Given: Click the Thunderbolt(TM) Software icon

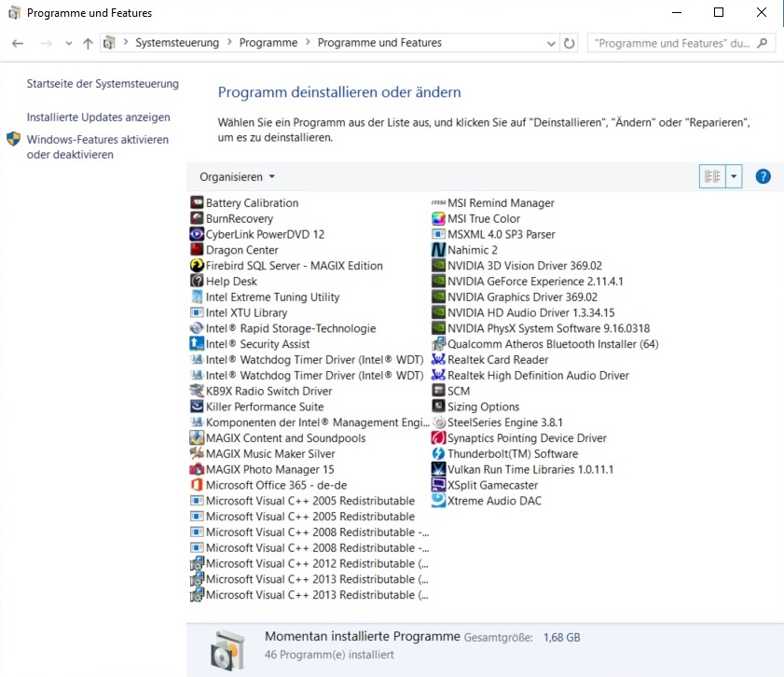Looking at the screenshot, I should click(438, 453).
